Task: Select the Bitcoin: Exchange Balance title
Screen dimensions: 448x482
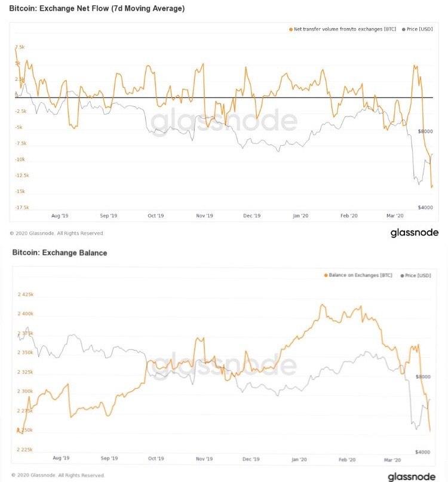Action: (60, 253)
